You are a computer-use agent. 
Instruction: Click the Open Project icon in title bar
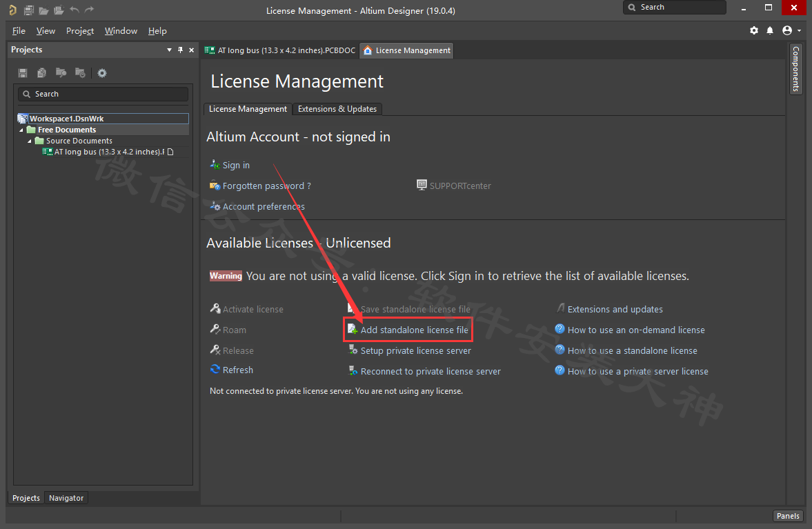[59, 10]
